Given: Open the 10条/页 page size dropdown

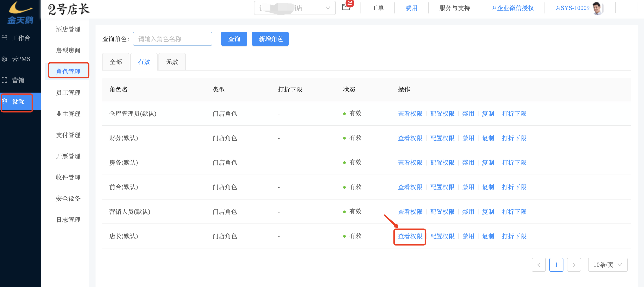Looking at the screenshot, I should [x=607, y=265].
